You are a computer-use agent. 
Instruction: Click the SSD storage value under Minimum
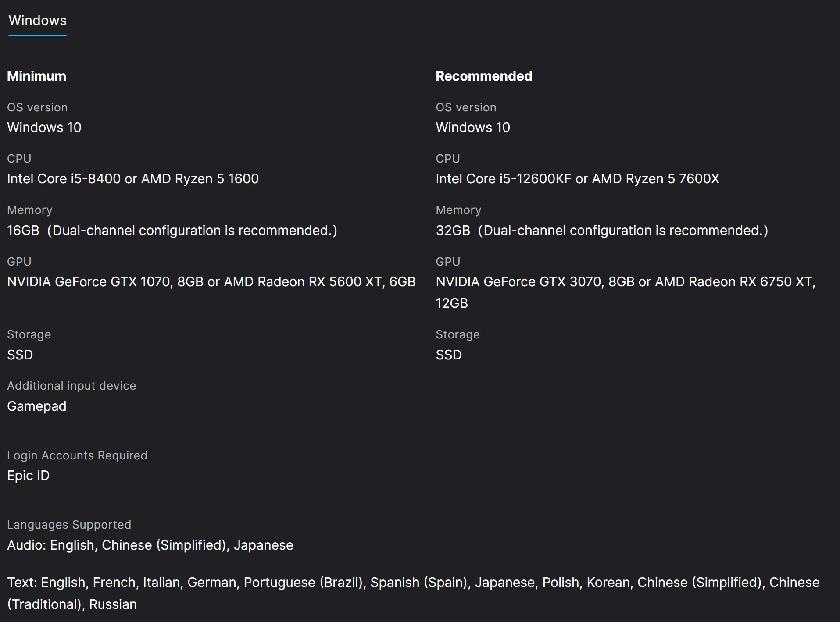pos(20,355)
